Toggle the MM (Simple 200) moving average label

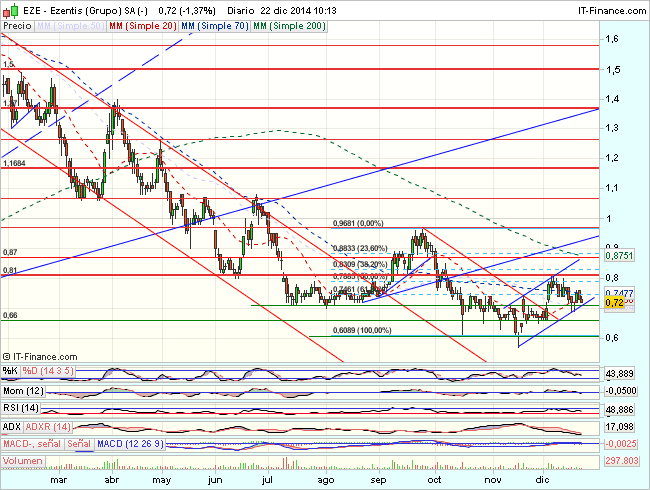click(289, 26)
